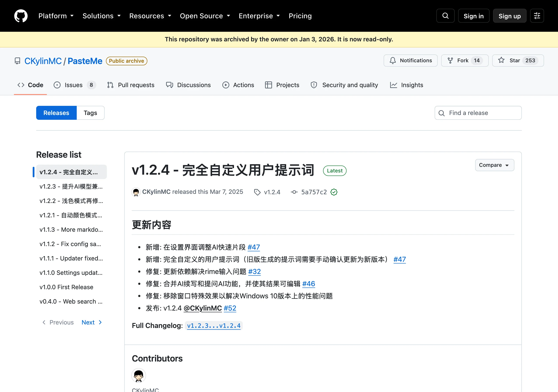This screenshot has height=392, width=558.
Task: Open the Pricing page
Action: [300, 16]
